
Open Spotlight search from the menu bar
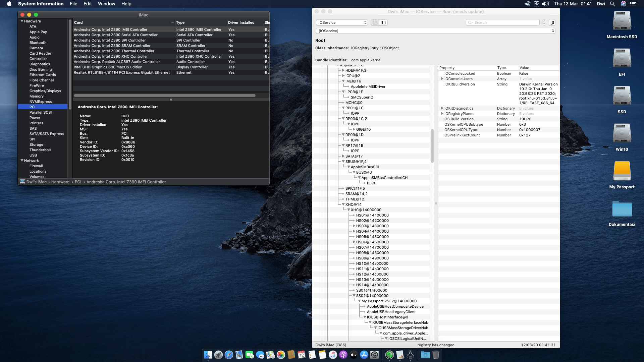pyautogui.click(x=612, y=4)
